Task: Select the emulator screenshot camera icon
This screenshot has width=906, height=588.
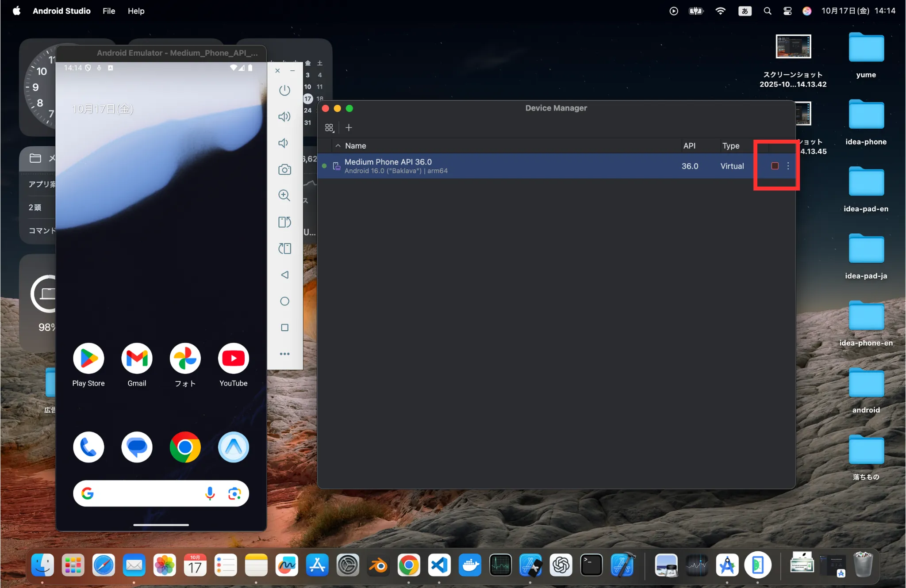Action: coord(284,169)
